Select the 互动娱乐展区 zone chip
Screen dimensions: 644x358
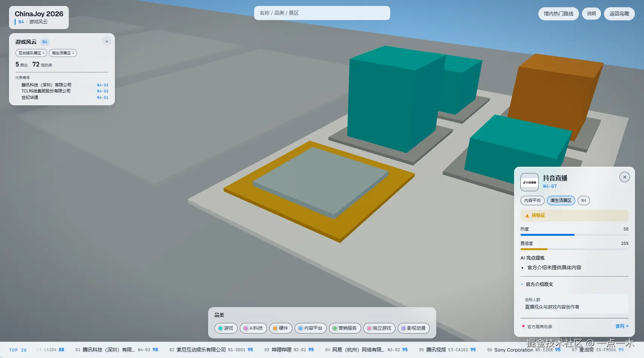coord(31,53)
